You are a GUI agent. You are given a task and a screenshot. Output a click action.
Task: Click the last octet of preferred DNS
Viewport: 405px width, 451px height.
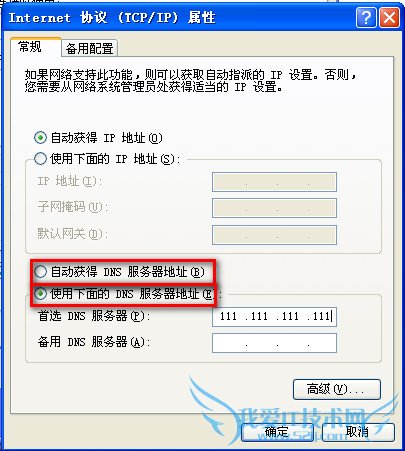pyautogui.click(x=321, y=316)
